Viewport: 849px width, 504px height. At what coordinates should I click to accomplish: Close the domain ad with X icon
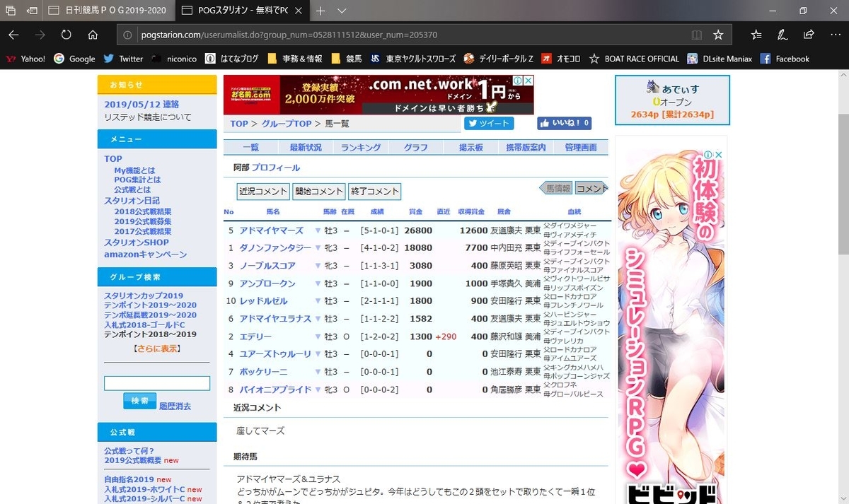pyautogui.click(x=529, y=81)
